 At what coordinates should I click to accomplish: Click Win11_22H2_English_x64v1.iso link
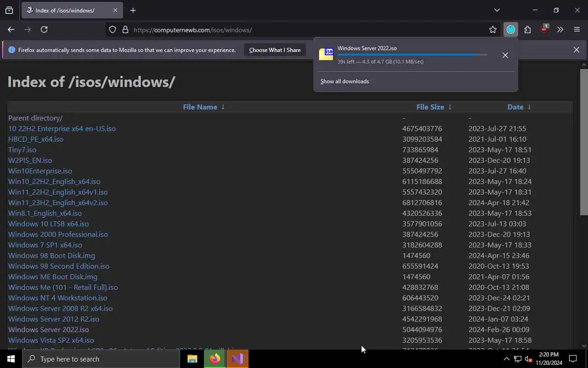[x=58, y=192]
